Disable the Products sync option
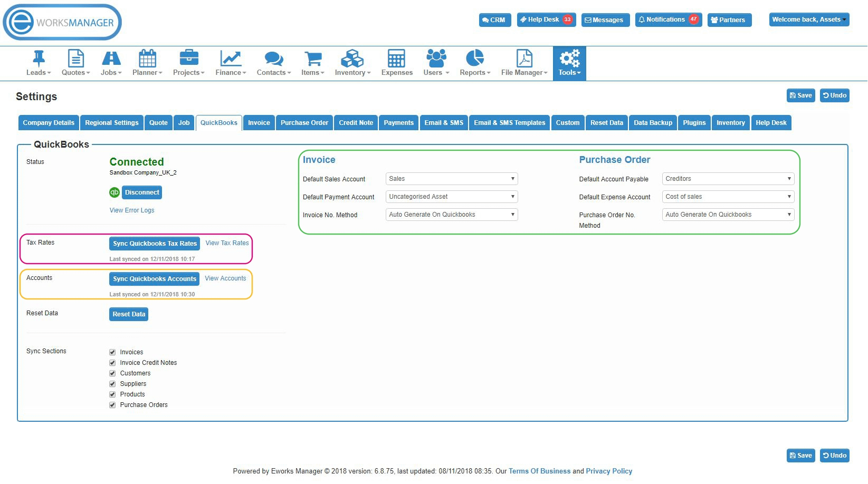 click(x=112, y=394)
